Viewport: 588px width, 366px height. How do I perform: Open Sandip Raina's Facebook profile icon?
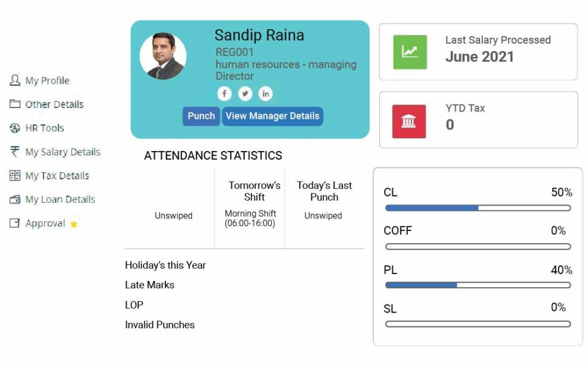tap(225, 93)
